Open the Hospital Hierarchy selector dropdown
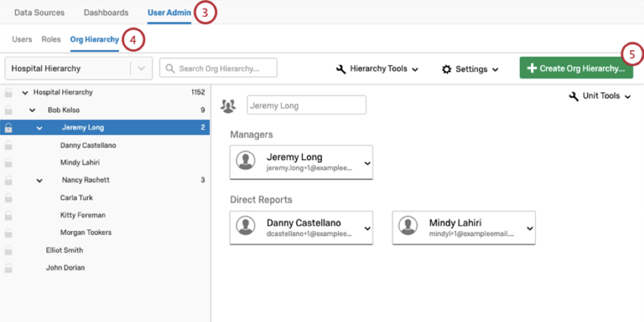The height and width of the screenshot is (322, 644). [141, 68]
